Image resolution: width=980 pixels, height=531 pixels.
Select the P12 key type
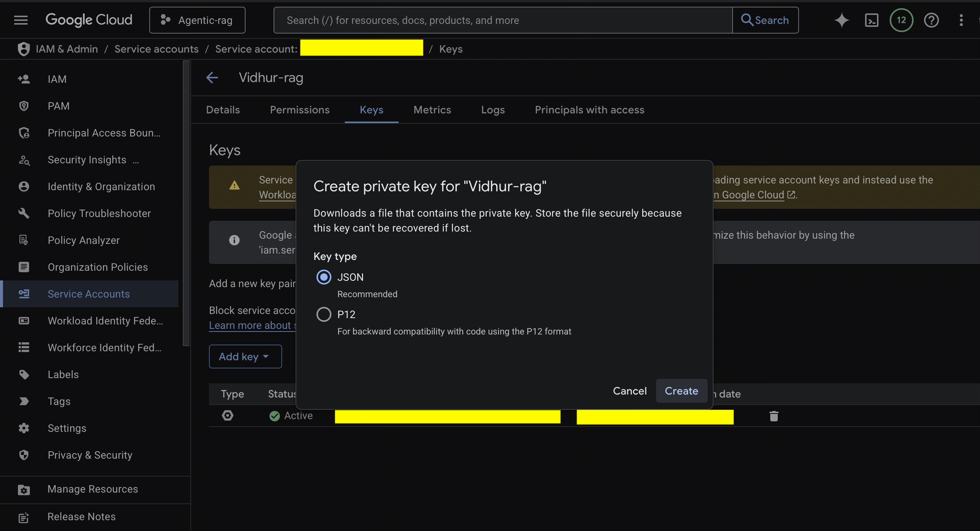(x=323, y=314)
